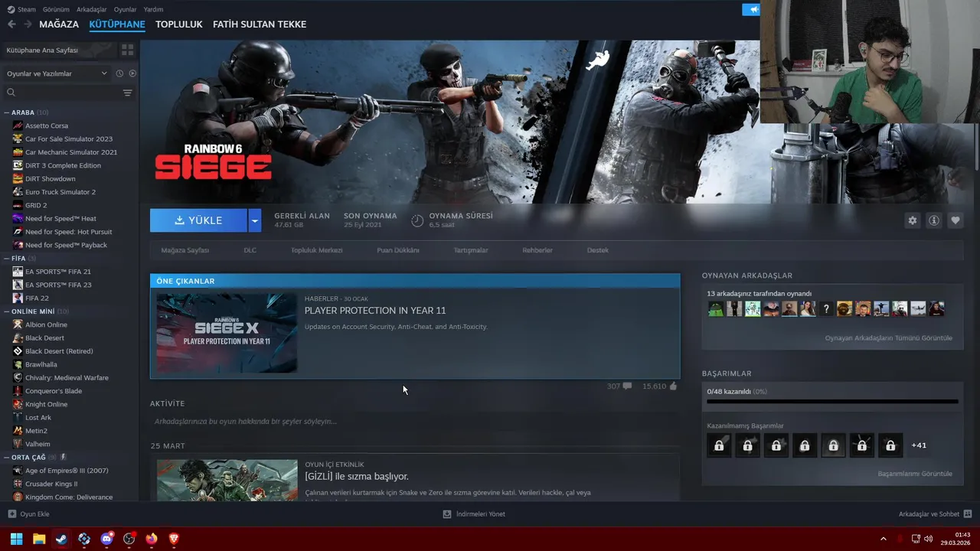Show ready-to-play games filter icon
Image resolution: width=980 pixels, height=551 pixels.
point(132,73)
